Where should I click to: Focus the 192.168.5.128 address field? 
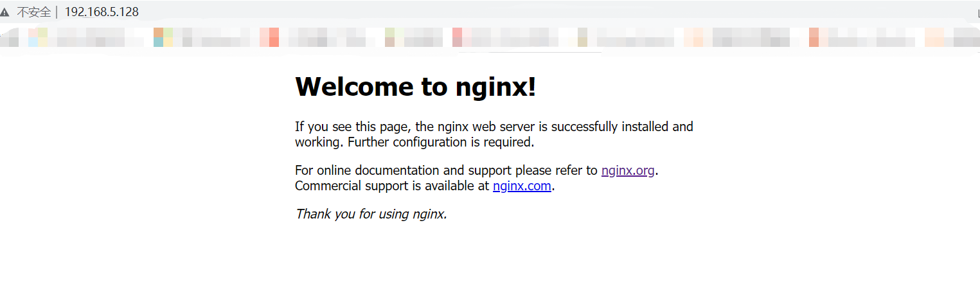point(102,12)
